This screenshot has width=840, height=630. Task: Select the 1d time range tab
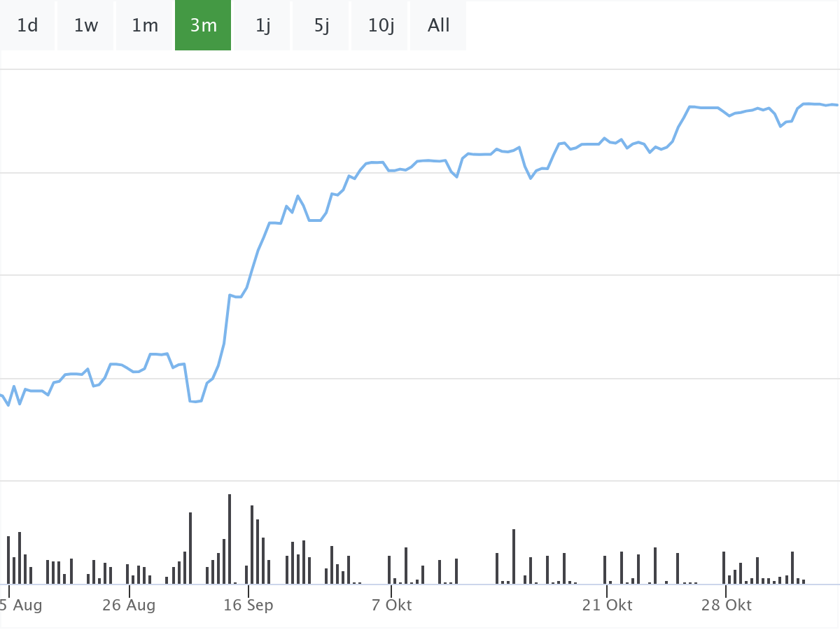[27, 26]
